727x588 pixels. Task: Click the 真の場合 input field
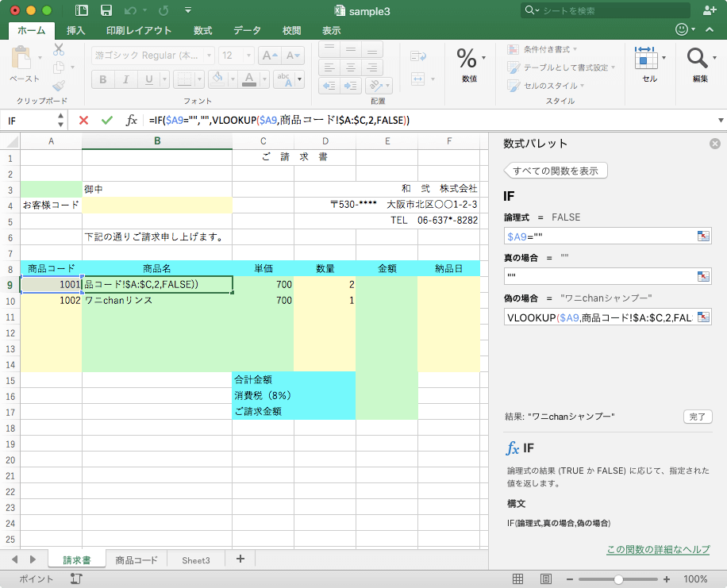point(607,276)
